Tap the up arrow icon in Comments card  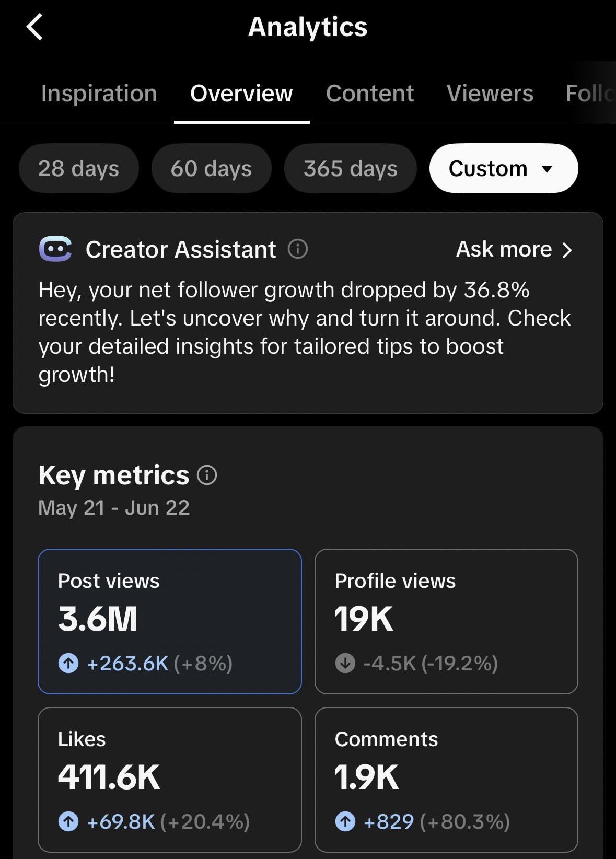tap(345, 822)
